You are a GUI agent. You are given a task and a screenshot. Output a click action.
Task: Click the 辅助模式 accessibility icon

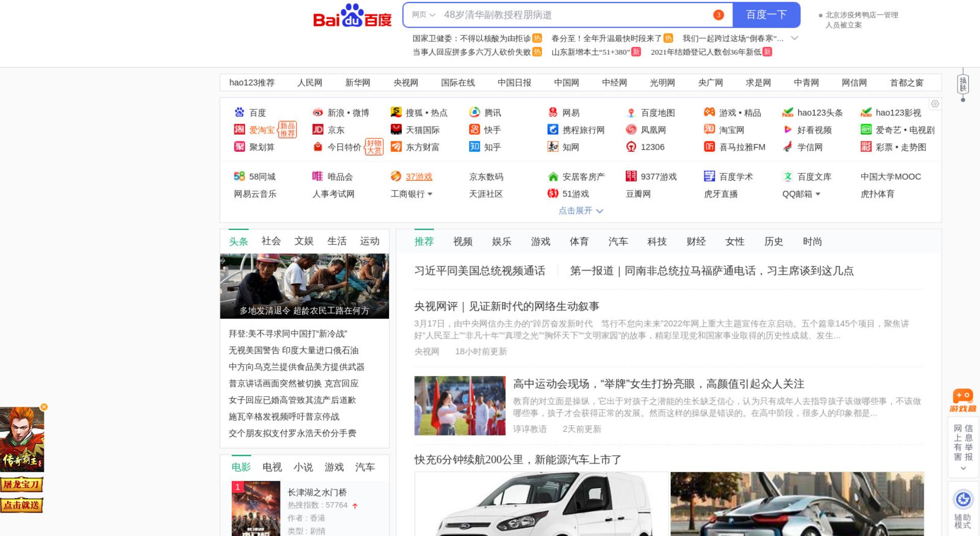click(963, 499)
